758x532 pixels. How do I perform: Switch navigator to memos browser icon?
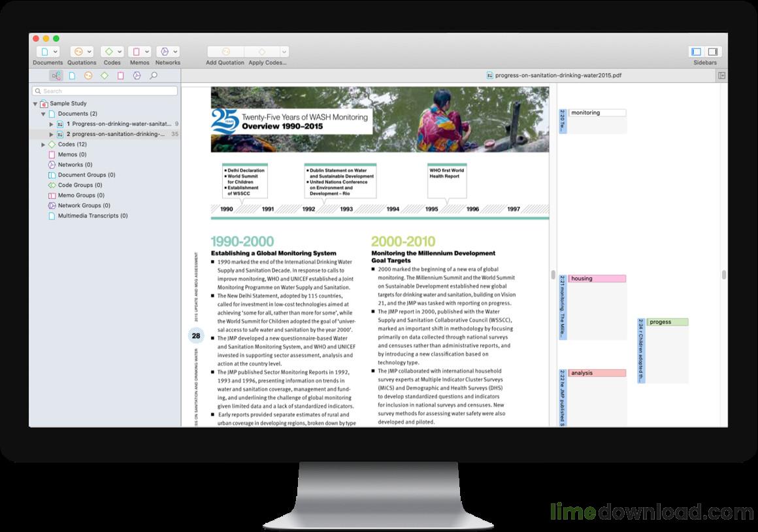(121, 76)
